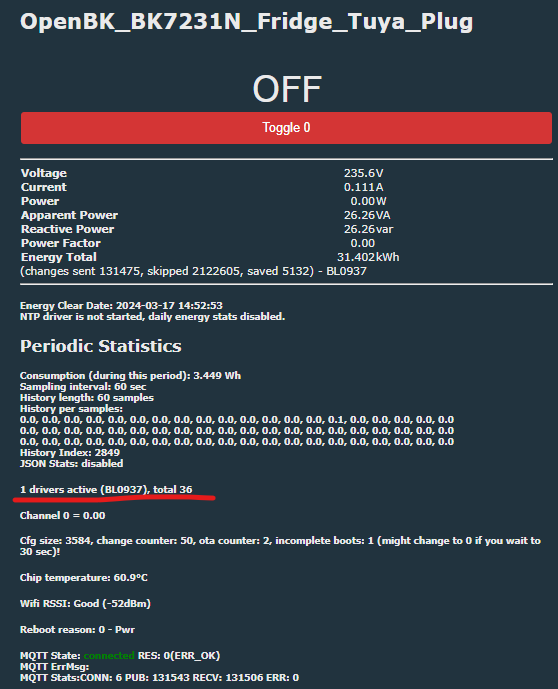
Task: Click the Wifi RSSI Good line
Action: tap(85, 603)
